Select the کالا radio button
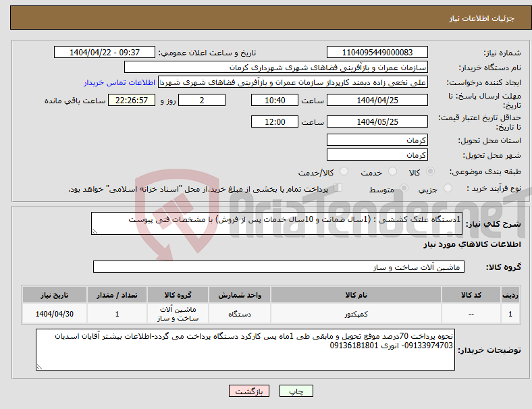Viewport: 532px width, 409px height. tap(430, 171)
